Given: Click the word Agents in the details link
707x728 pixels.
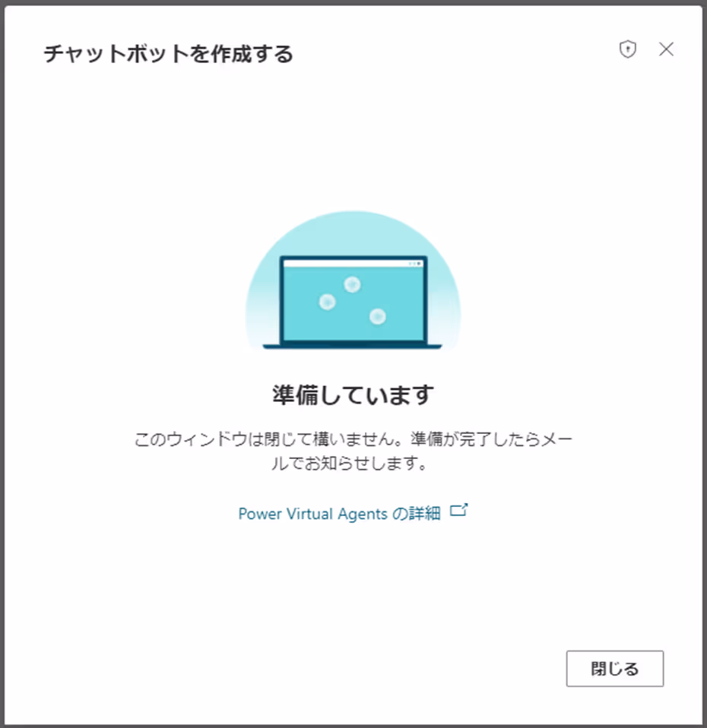Looking at the screenshot, I should (363, 514).
